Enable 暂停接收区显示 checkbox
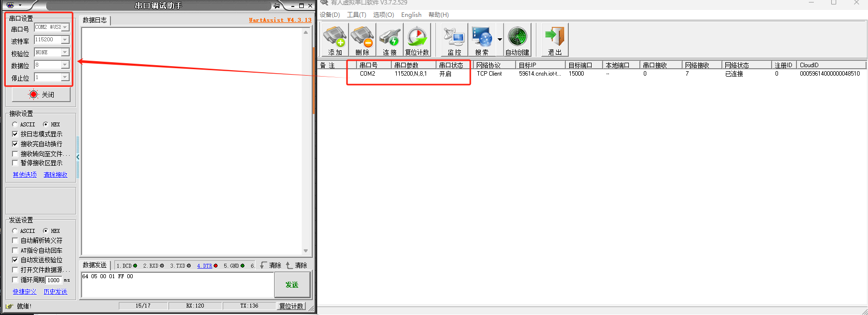Image resolution: width=868 pixels, height=315 pixels. (15, 163)
